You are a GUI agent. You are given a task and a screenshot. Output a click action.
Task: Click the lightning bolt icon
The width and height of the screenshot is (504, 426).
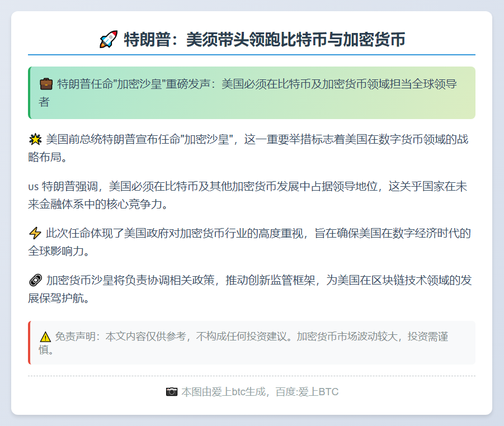35,233
